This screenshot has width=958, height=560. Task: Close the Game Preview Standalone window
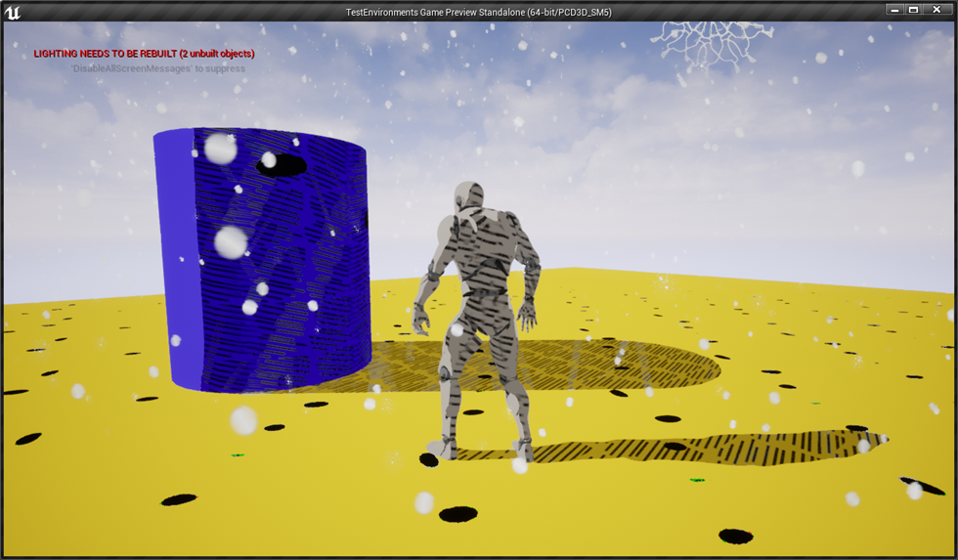pos(936,9)
